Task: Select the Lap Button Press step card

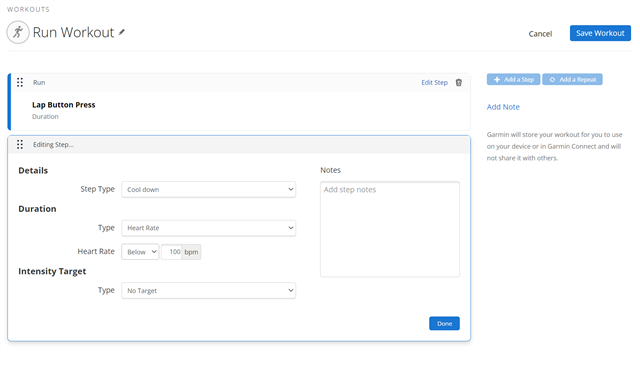Action: [240, 111]
